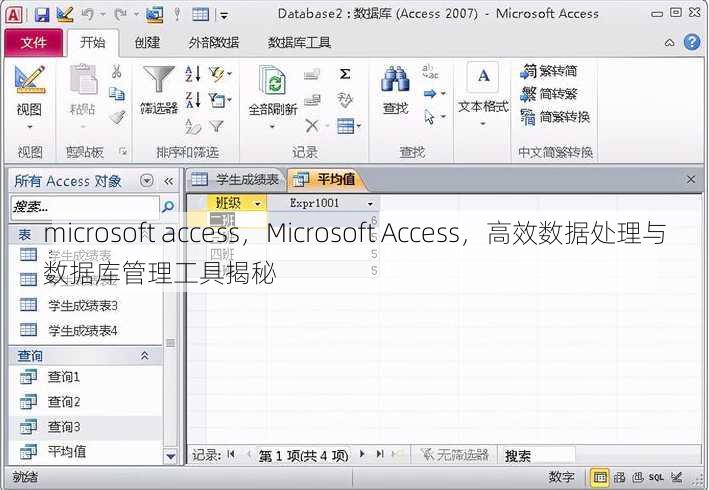This screenshot has height=490, width=709.
Task: Click the Undo arrow in quick access toolbar
Action: pyautogui.click(x=88, y=15)
